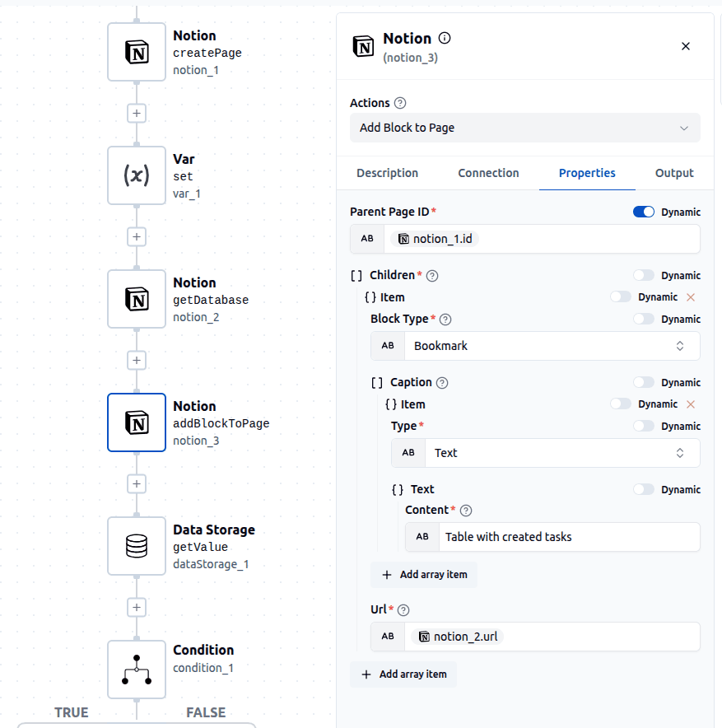The height and width of the screenshot is (728, 722).
Task: Select the Notion createPage node icon
Action: (x=137, y=52)
